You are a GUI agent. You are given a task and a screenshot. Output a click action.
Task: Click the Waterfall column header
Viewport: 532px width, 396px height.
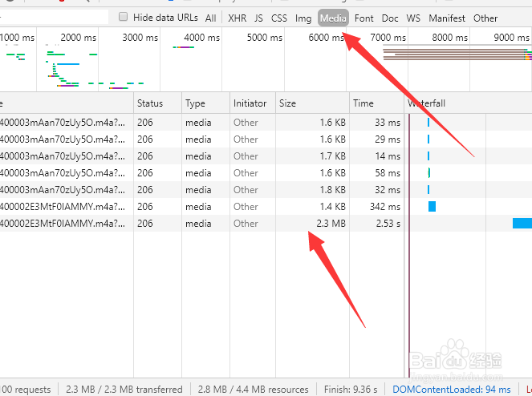click(468, 103)
